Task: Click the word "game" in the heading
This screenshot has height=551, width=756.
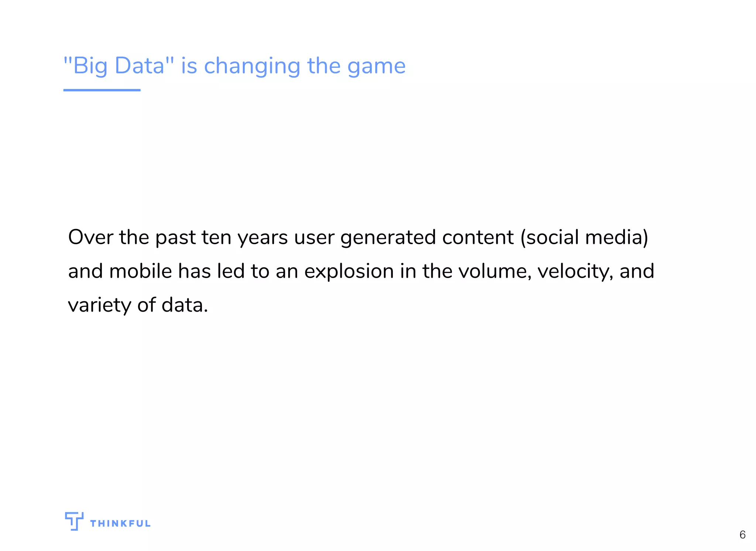Action: click(x=377, y=67)
